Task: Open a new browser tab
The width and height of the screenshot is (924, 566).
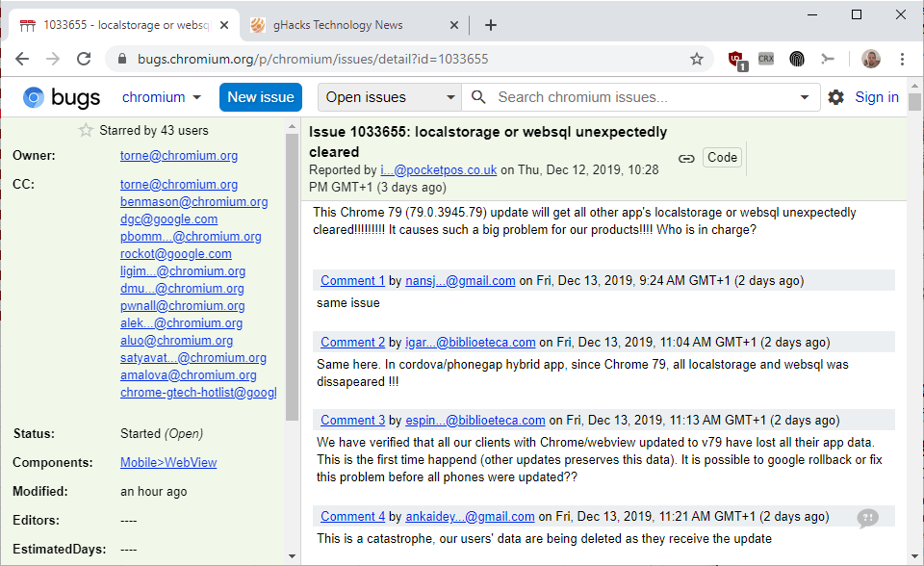Action: point(490,25)
